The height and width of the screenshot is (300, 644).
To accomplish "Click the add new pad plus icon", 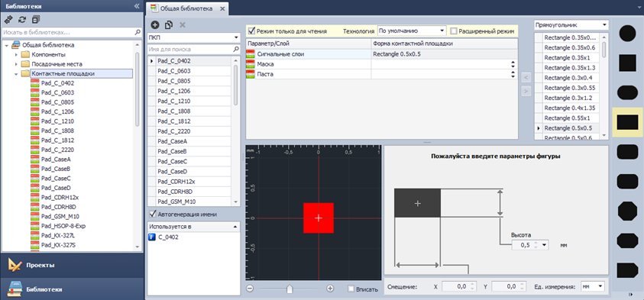I will tap(155, 25).
